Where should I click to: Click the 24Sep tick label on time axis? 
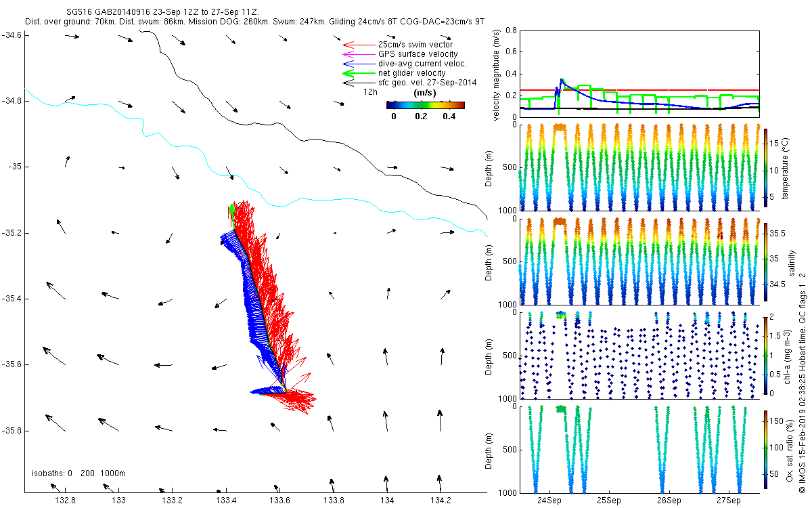pos(549,501)
